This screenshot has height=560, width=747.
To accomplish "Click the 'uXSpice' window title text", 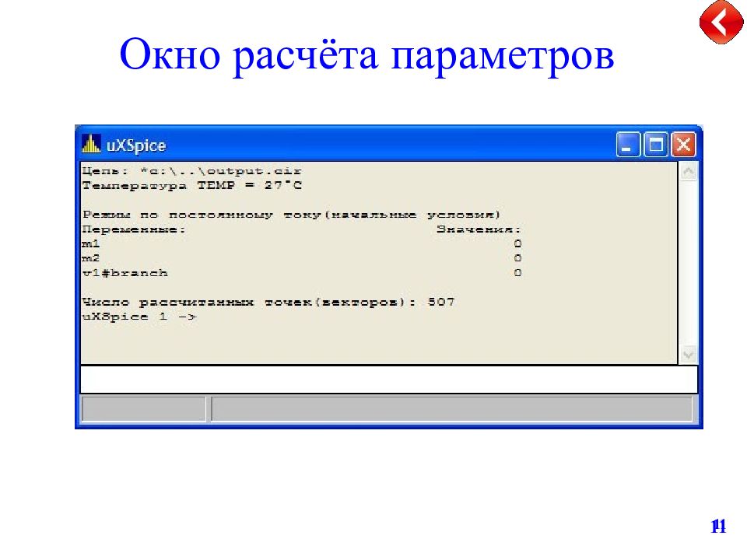I will tap(136, 145).
